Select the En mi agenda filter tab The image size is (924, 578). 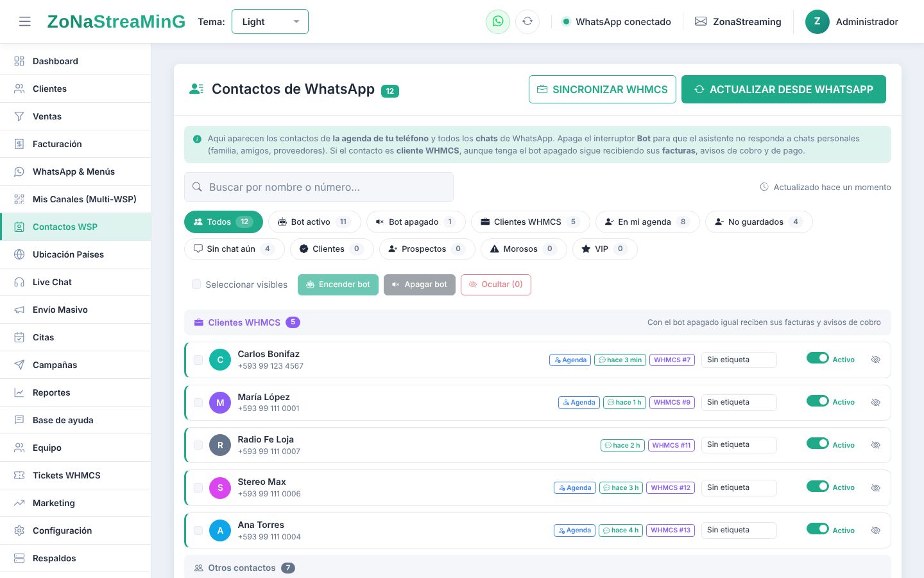pyautogui.click(x=647, y=222)
